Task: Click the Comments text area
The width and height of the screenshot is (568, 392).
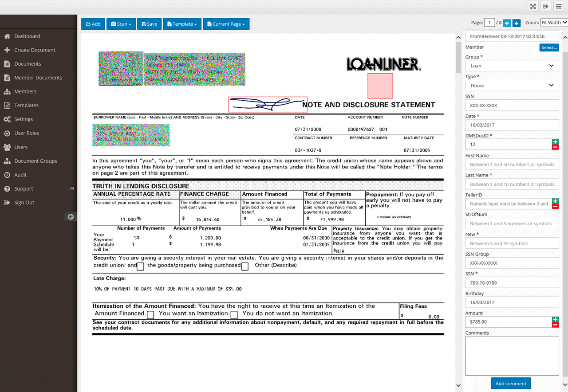Action: tap(512, 356)
